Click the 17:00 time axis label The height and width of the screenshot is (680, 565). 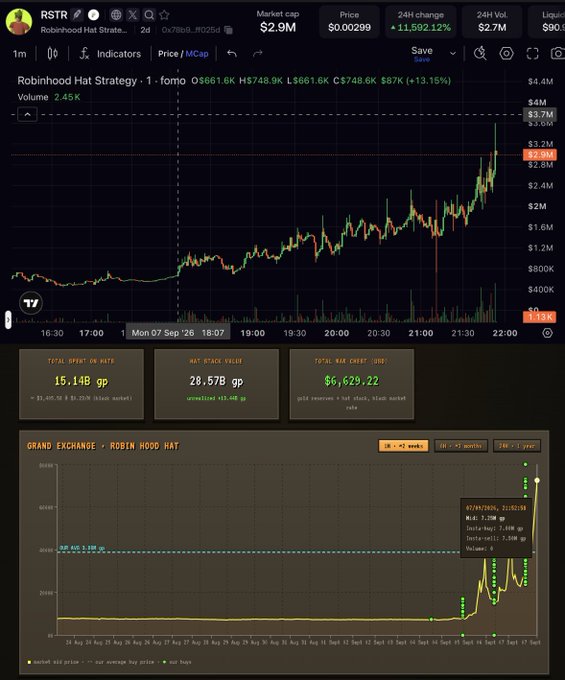tap(91, 333)
